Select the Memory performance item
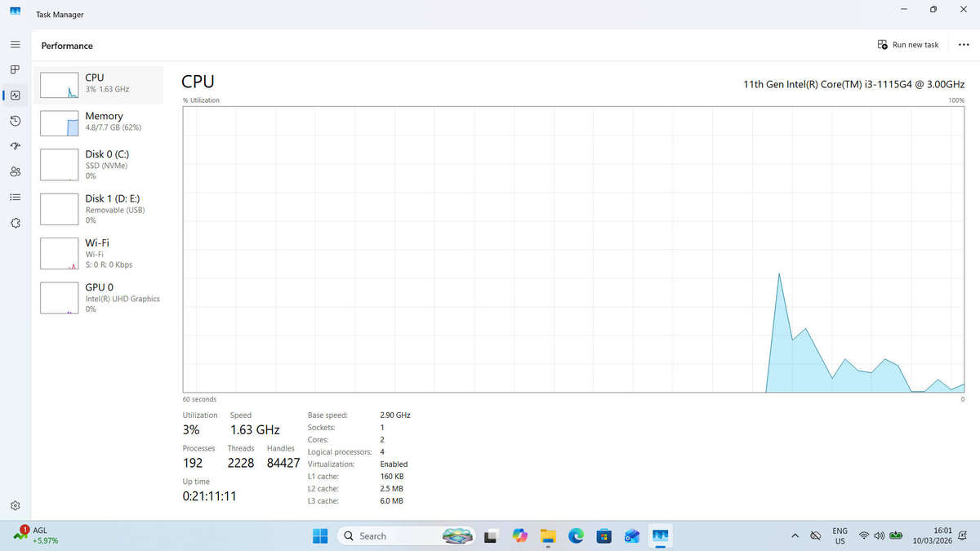Screen dimensions: 980x551 click(x=99, y=122)
